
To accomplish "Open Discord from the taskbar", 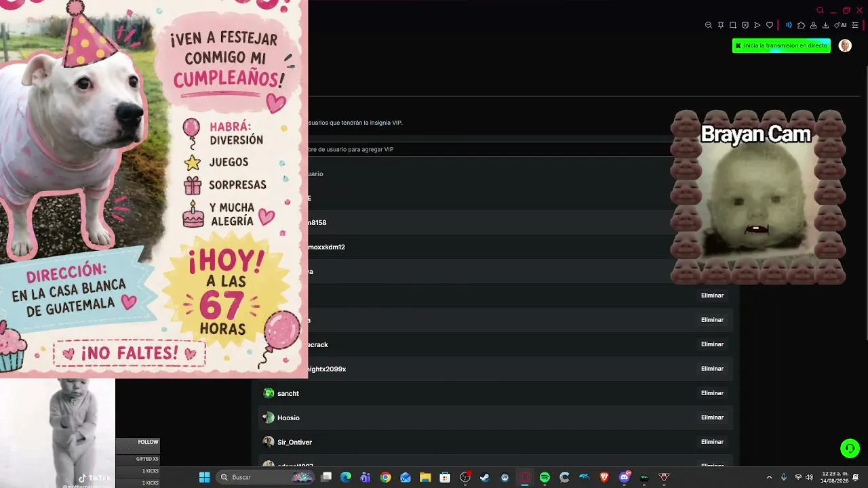I will pyautogui.click(x=625, y=477).
